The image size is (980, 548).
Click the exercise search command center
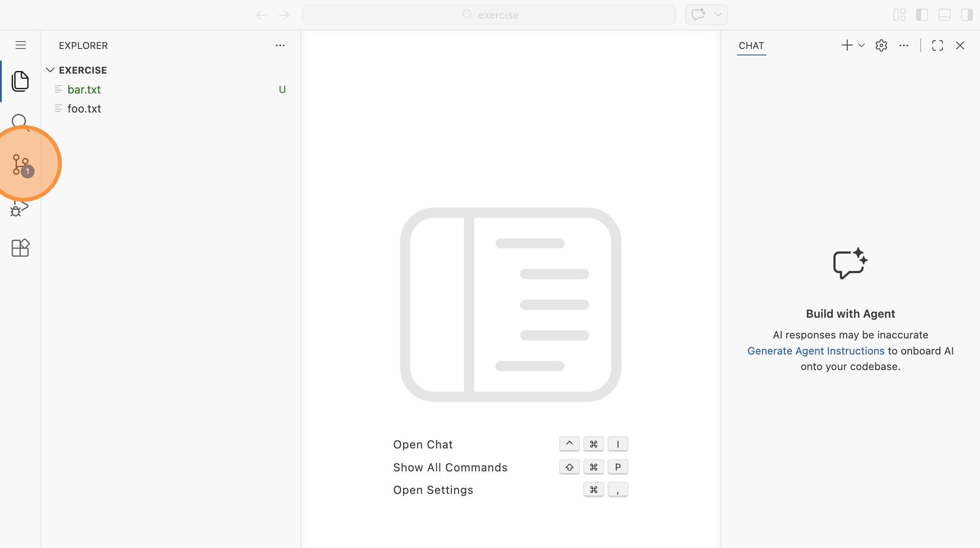(489, 15)
